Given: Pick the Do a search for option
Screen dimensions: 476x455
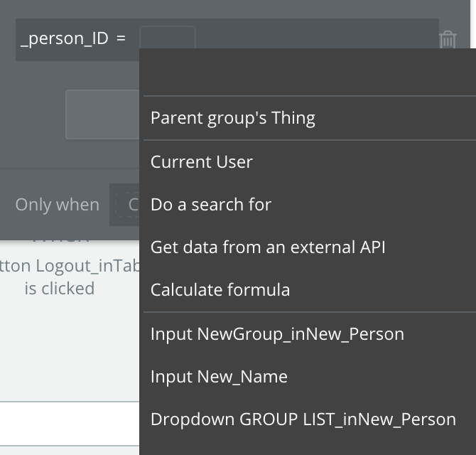Looking at the screenshot, I should pos(211,205).
